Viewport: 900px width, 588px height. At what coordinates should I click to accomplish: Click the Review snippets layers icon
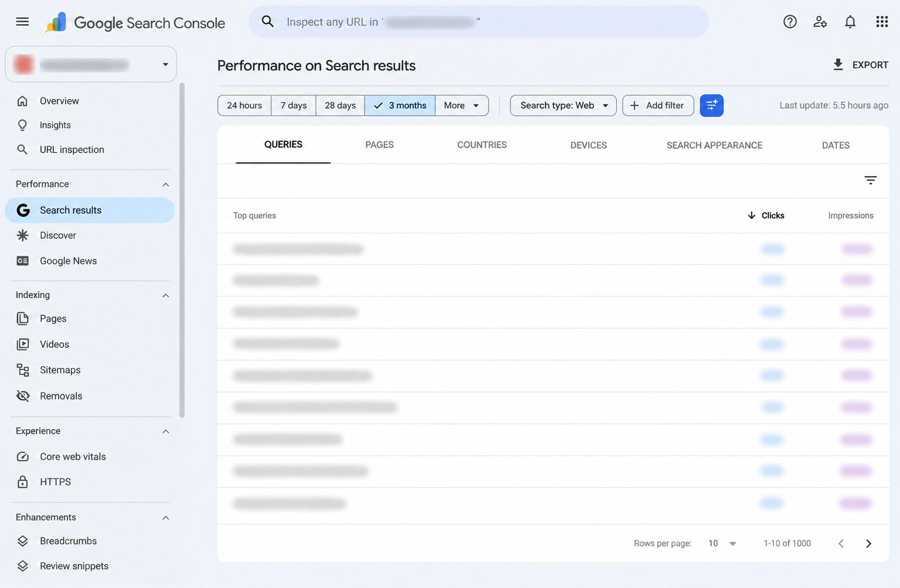23,566
